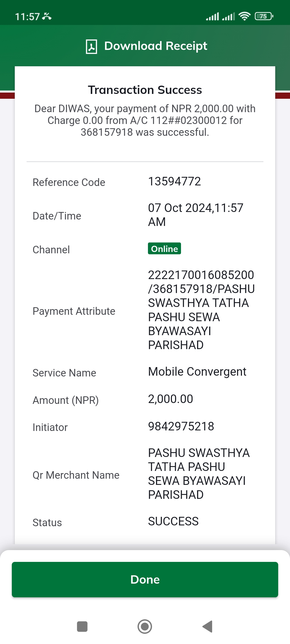Tap the Transaction Success heading
The height and width of the screenshot is (644, 290).
pos(145,90)
